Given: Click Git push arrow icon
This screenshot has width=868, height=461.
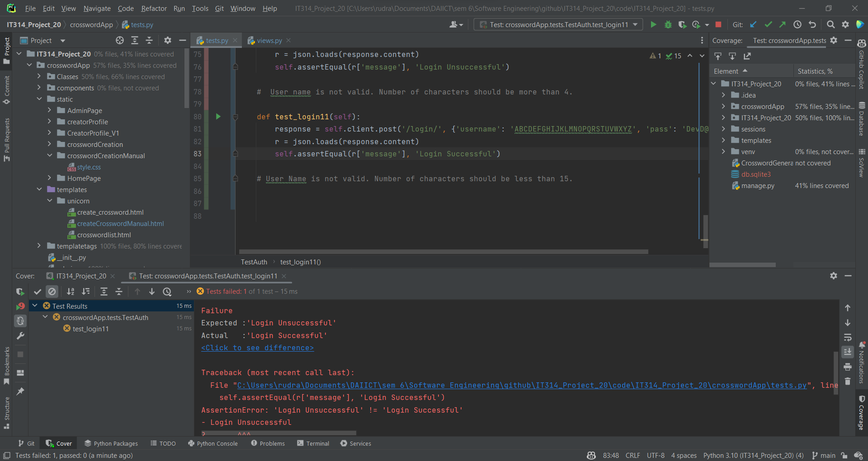Looking at the screenshot, I should pos(783,24).
